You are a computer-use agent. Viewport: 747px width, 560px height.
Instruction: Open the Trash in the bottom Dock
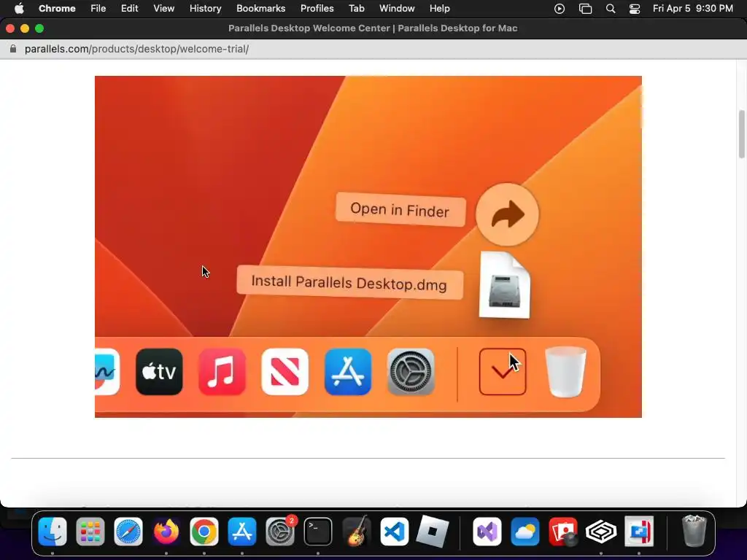694,532
